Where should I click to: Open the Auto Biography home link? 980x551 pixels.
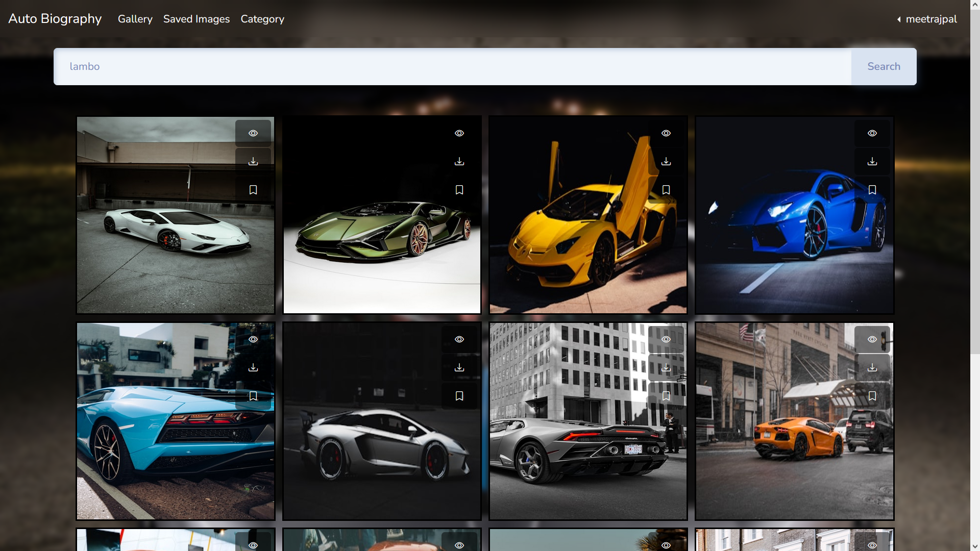click(55, 19)
